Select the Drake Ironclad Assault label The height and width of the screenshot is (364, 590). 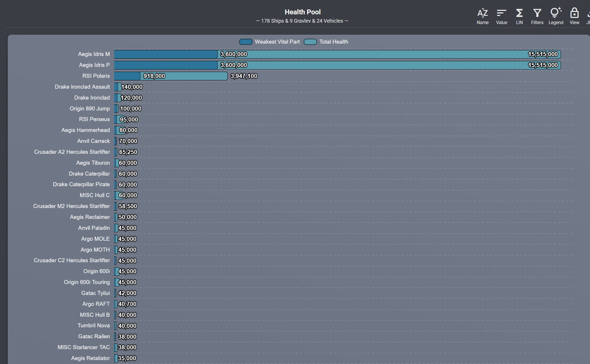point(82,87)
